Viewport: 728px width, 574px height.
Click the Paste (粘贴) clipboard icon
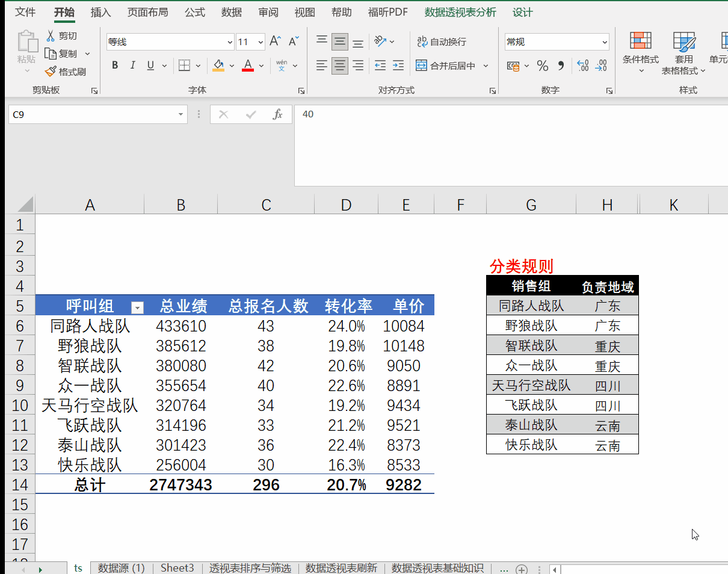(x=26, y=42)
